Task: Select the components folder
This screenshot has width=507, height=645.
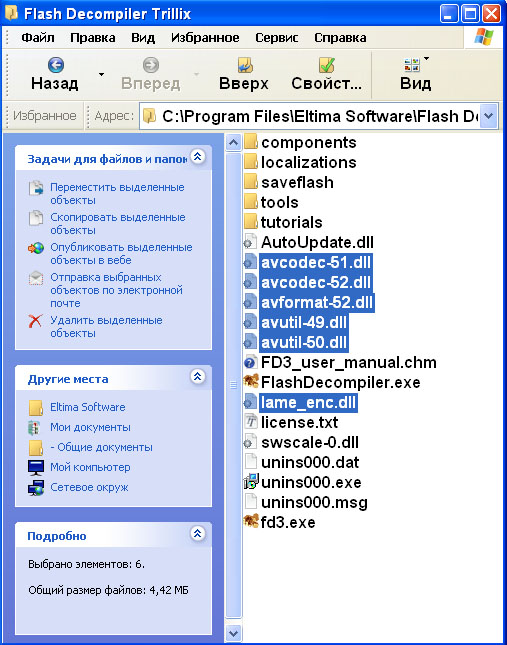Action: [300, 142]
